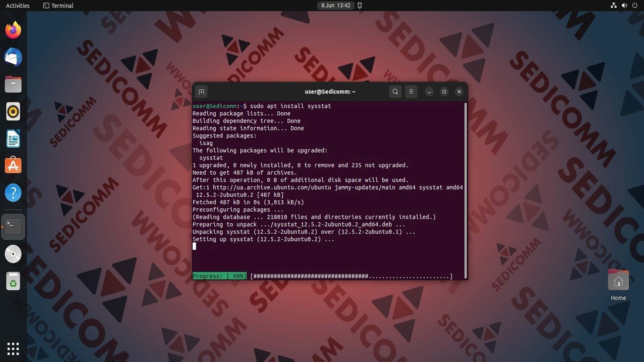
Task: Click the terminal vertical scrollbar
Action: (466, 190)
